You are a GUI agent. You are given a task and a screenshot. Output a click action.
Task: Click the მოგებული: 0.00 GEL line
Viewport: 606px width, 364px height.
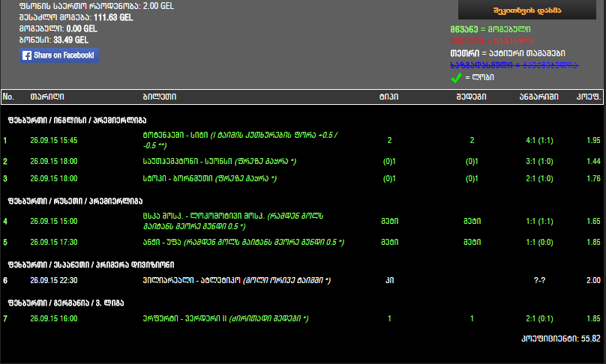point(58,28)
